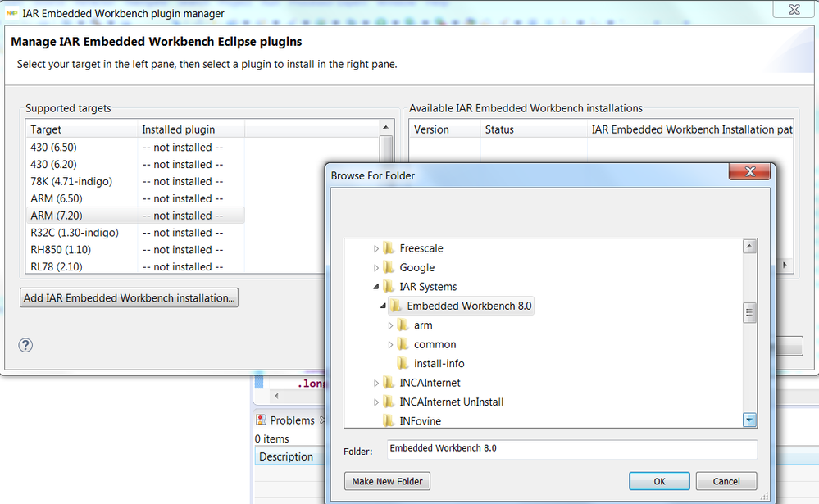Expand the Freescale folder node
Screen dimensions: 819x504
pos(375,248)
